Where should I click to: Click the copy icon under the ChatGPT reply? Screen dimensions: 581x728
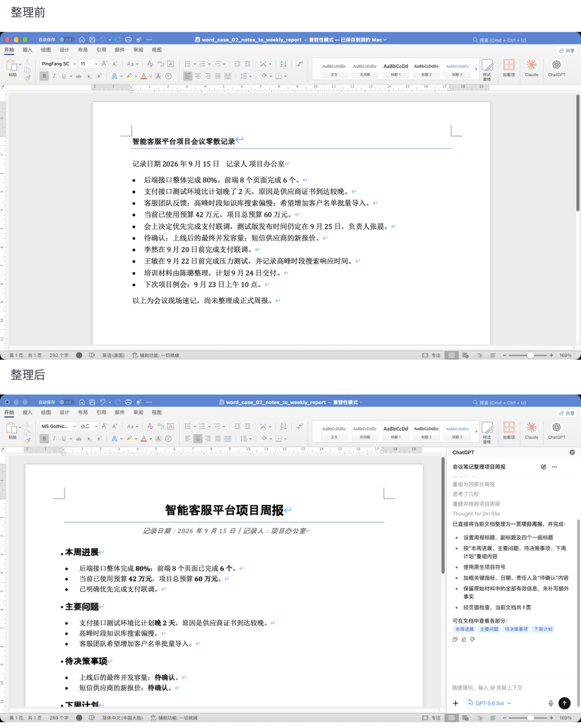(455, 639)
